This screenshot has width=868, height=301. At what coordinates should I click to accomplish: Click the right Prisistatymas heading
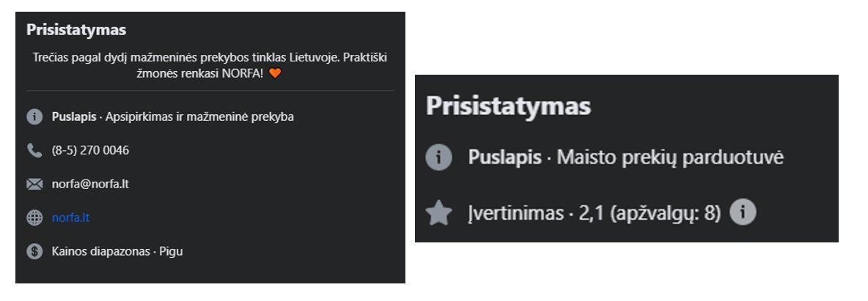tap(508, 105)
